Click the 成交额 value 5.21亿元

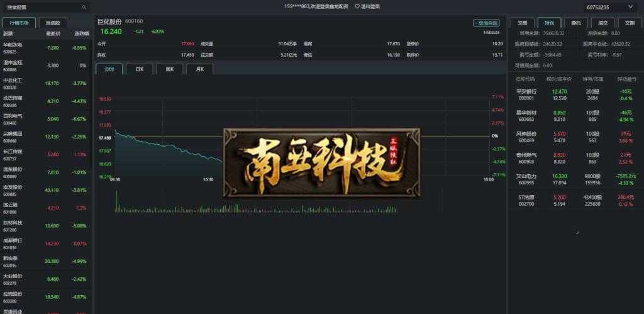point(289,55)
